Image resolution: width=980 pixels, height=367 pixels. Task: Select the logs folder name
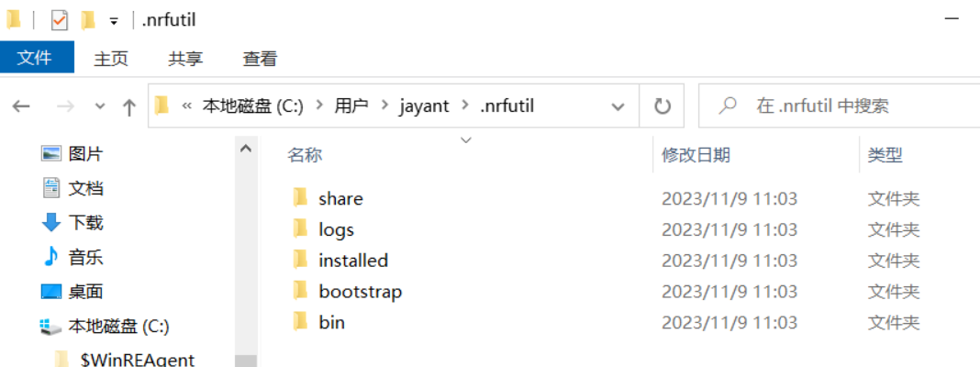pyautogui.click(x=336, y=230)
